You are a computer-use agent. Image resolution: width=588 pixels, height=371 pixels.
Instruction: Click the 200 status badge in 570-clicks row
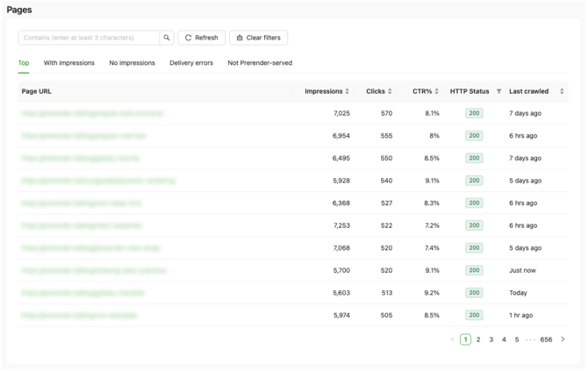474,113
